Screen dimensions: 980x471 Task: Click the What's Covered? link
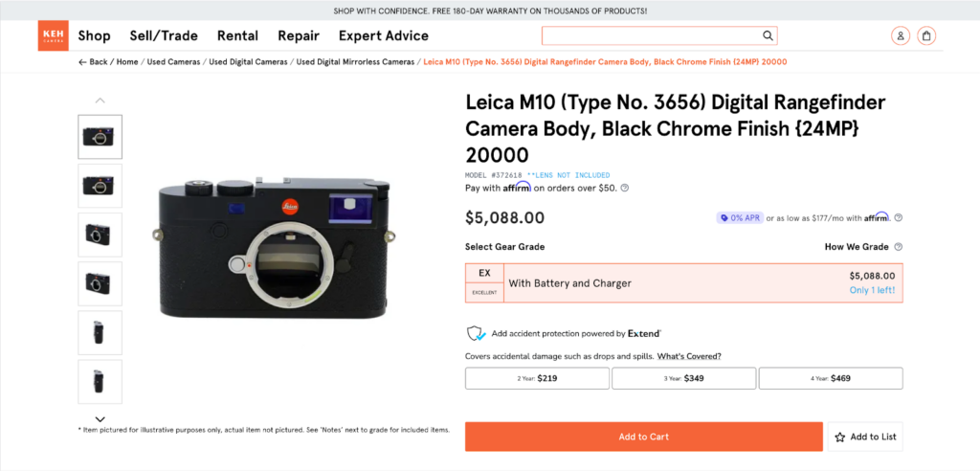(x=689, y=356)
